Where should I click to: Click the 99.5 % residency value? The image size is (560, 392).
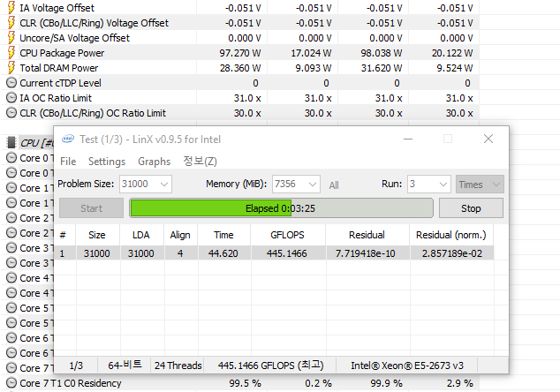[x=245, y=383]
